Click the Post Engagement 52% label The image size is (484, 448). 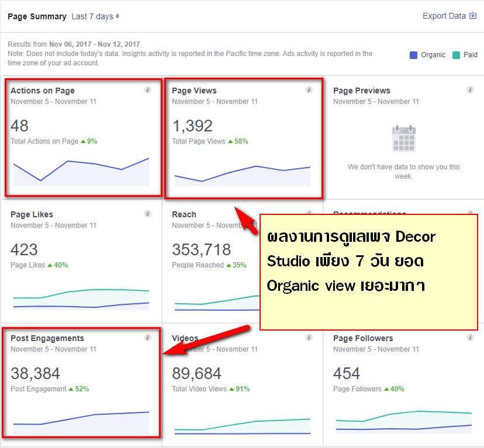click(x=50, y=389)
